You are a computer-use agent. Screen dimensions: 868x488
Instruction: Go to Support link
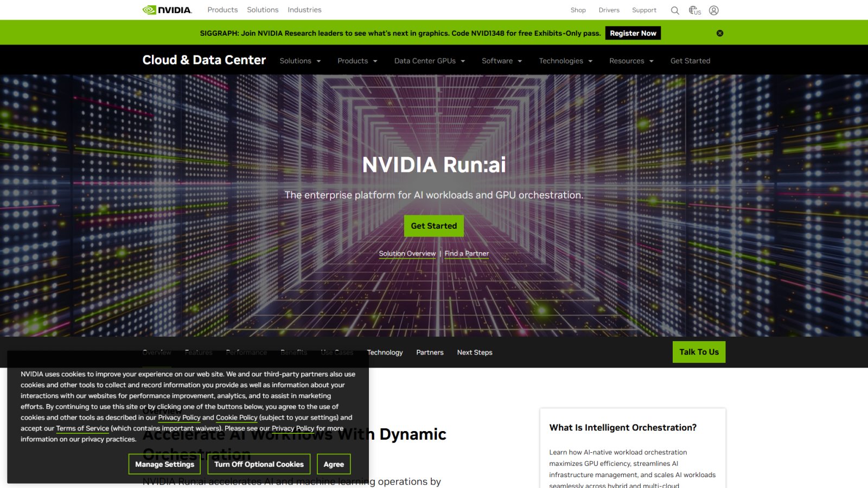644,10
